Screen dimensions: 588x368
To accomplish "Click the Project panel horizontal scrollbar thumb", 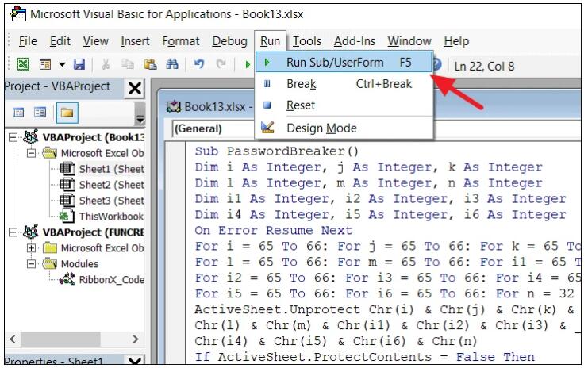I will 60,339.
